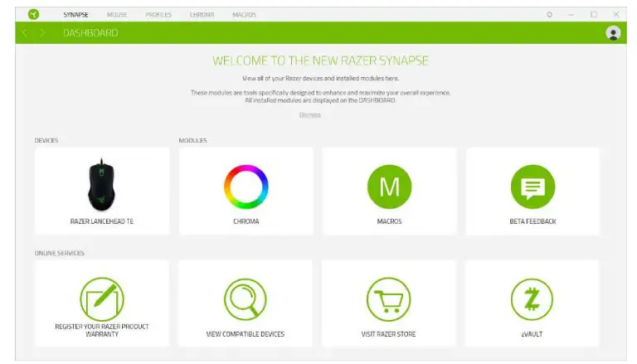Open the settings gear icon
637x364 pixels.
click(549, 15)
